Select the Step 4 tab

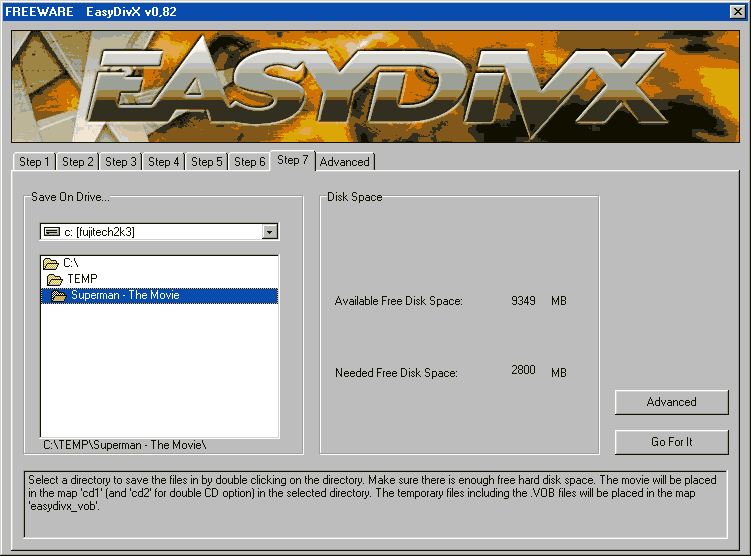163,162
